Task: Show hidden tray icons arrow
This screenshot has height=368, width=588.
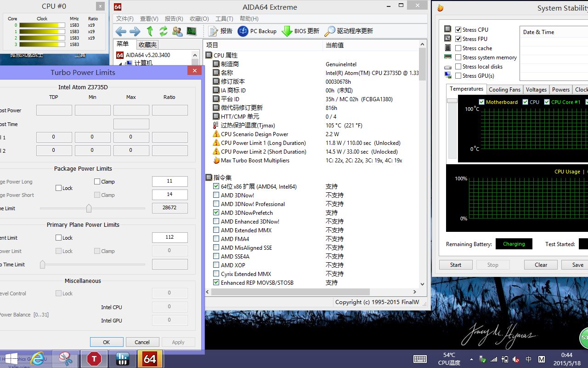Action: tap(471, 359)
